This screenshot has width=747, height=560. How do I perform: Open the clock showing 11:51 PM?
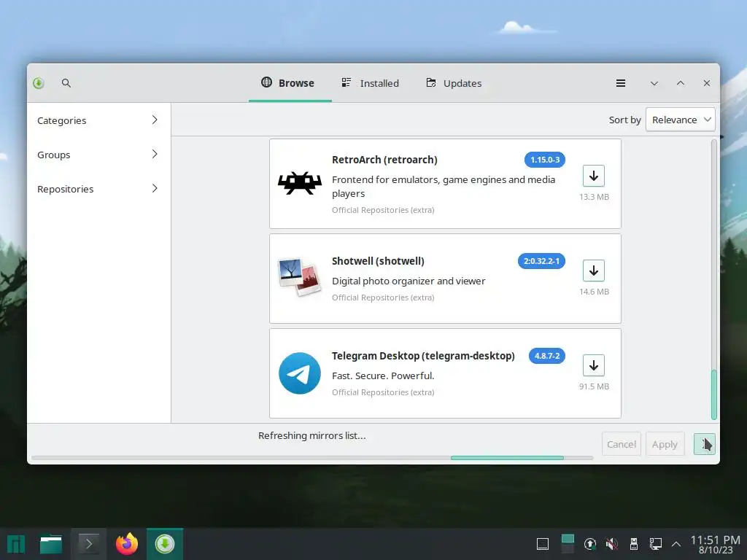(x=715, y=544)
